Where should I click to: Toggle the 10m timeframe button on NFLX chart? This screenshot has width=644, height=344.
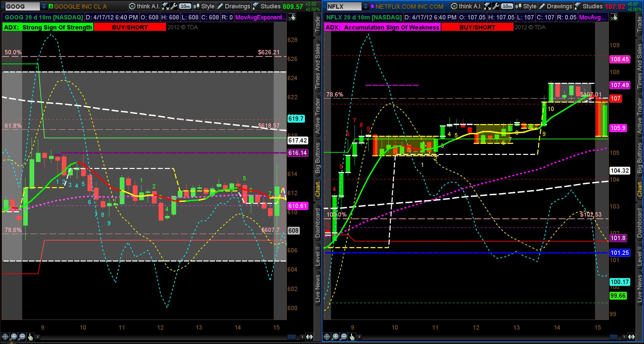(507, 6)
